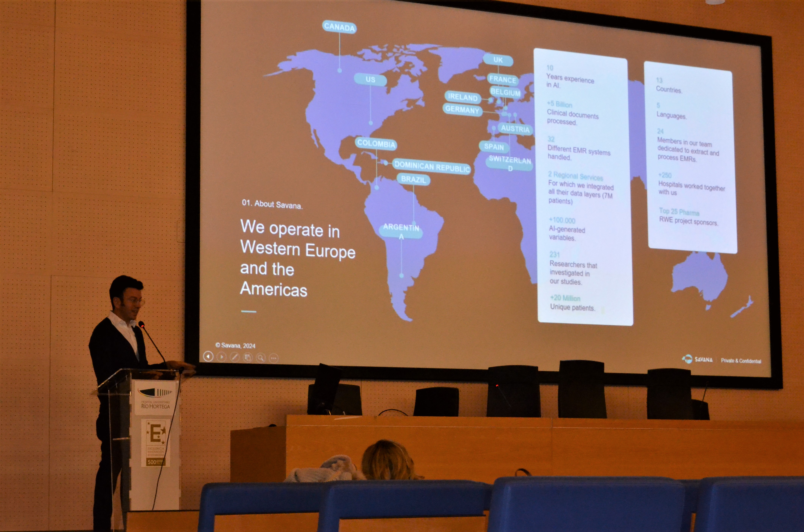Open the pen and laser pointer tools
This screenshot has width=804, height=532.
(x=234, y=357)
